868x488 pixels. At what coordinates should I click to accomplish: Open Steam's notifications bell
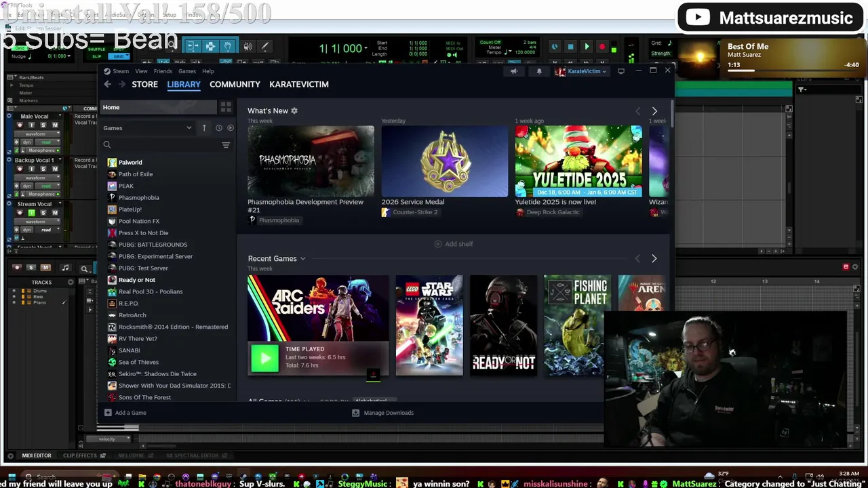coord(539,71)
